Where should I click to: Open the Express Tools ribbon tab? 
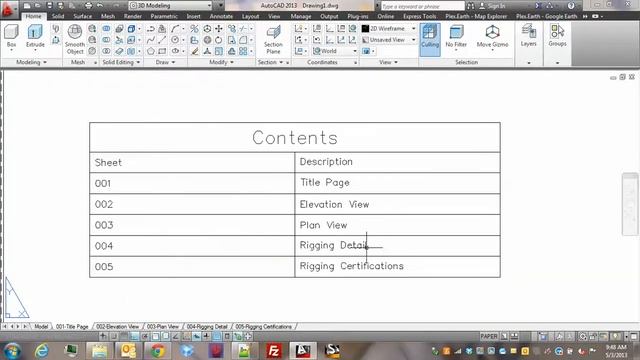(x=420, y=16)
